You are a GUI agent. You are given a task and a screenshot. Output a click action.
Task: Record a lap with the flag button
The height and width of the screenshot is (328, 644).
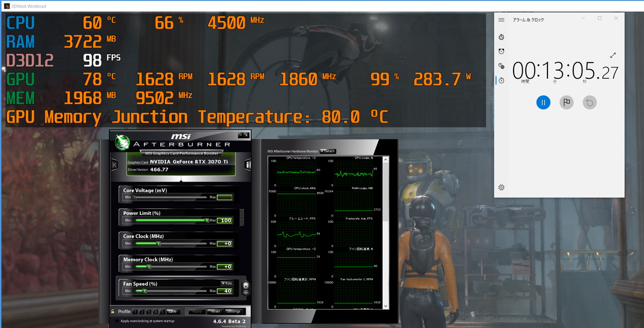point(566,102)
